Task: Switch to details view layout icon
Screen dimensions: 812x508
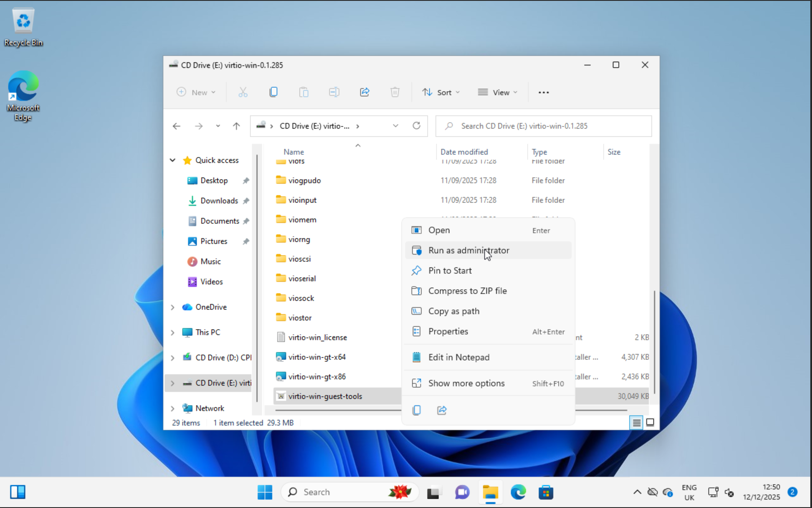Action: click(636, 422)
